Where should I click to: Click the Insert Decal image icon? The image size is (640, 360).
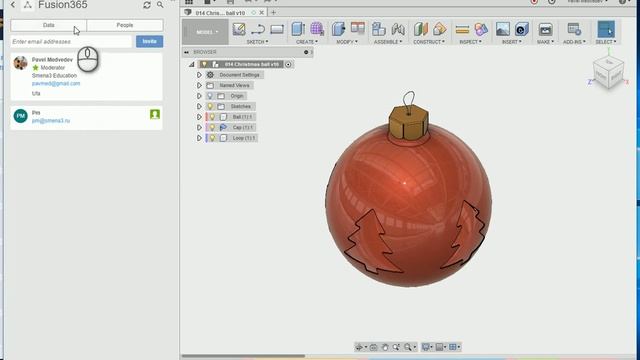pyautogui.click(x=502, y=29)
